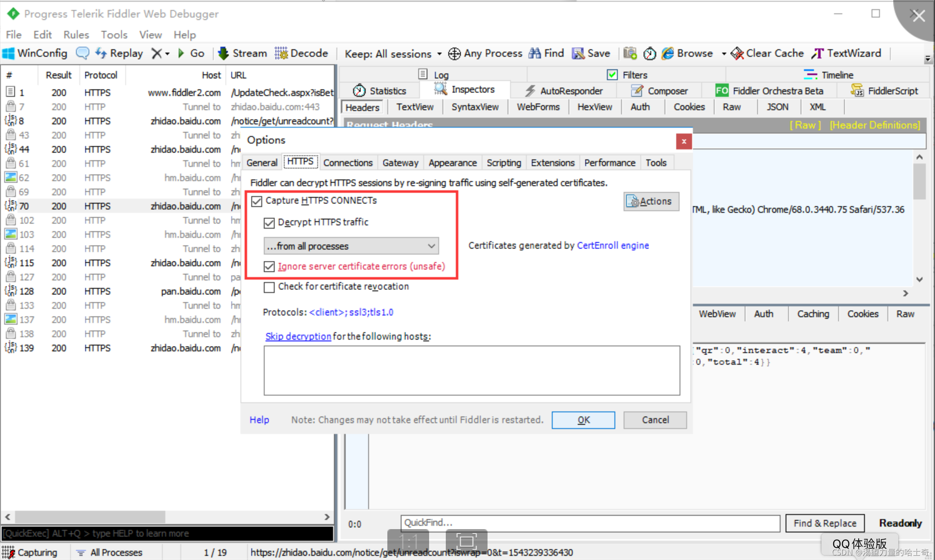Screen dimensions: 935x560
Task: Click the QuickFind input field
Action: click(590, 523)
